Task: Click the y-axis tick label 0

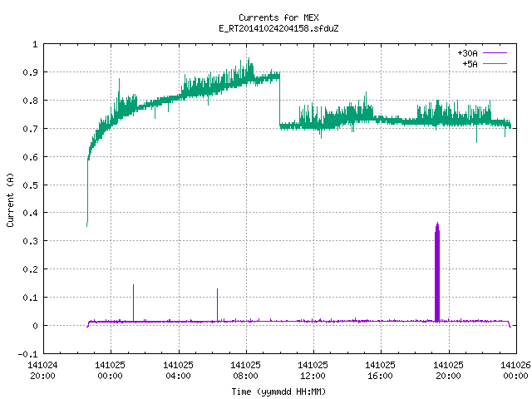Action: [35, 326]
